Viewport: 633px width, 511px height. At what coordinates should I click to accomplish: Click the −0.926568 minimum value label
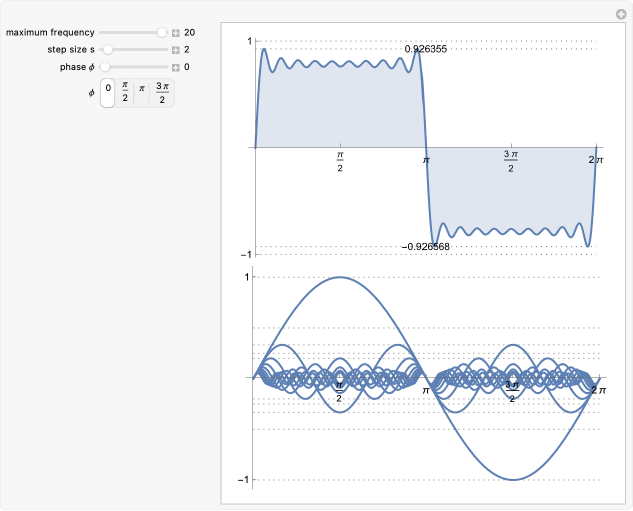(425, 247)
